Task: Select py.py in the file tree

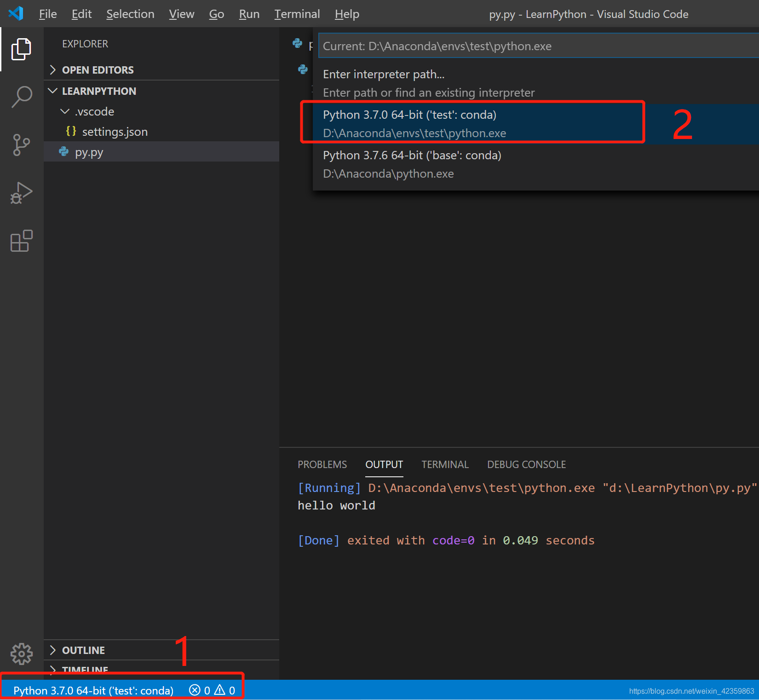Action: (x=161, y=152)
